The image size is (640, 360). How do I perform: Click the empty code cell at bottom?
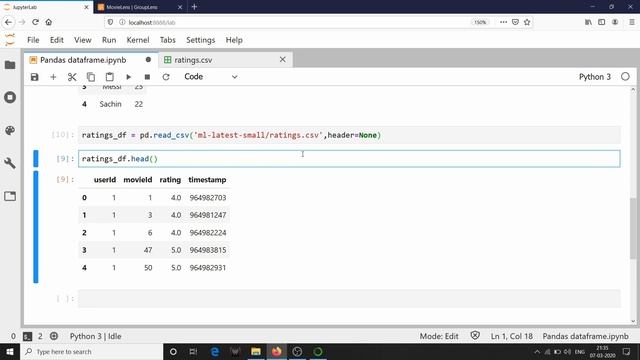point(349,299)
